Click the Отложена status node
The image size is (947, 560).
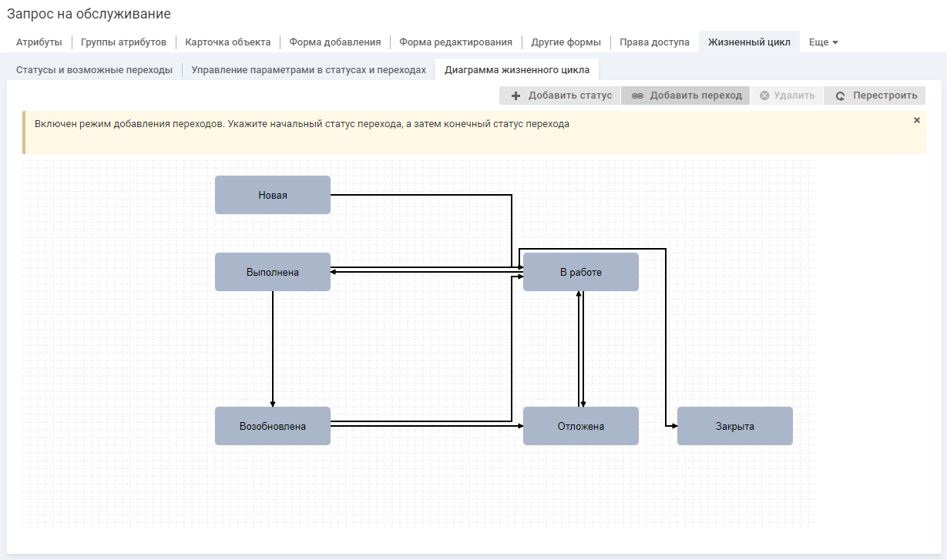click(581, 426)
